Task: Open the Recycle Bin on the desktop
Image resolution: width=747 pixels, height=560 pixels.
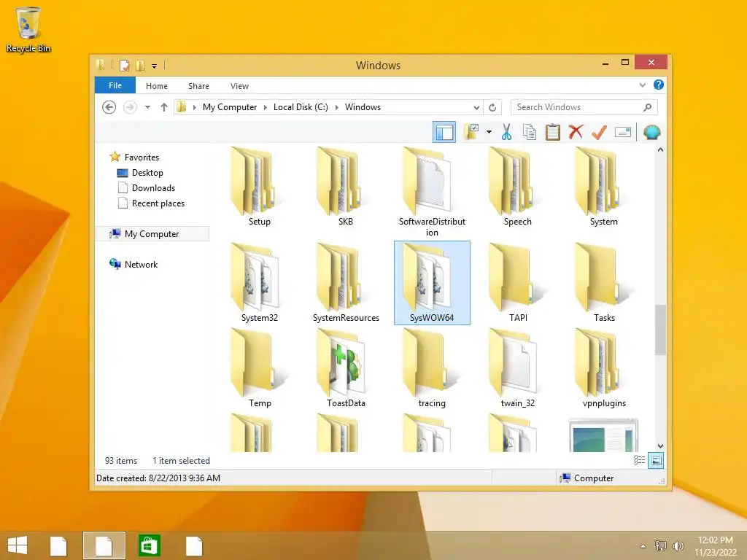Action: pyautogui.click(x=28, y=29)
